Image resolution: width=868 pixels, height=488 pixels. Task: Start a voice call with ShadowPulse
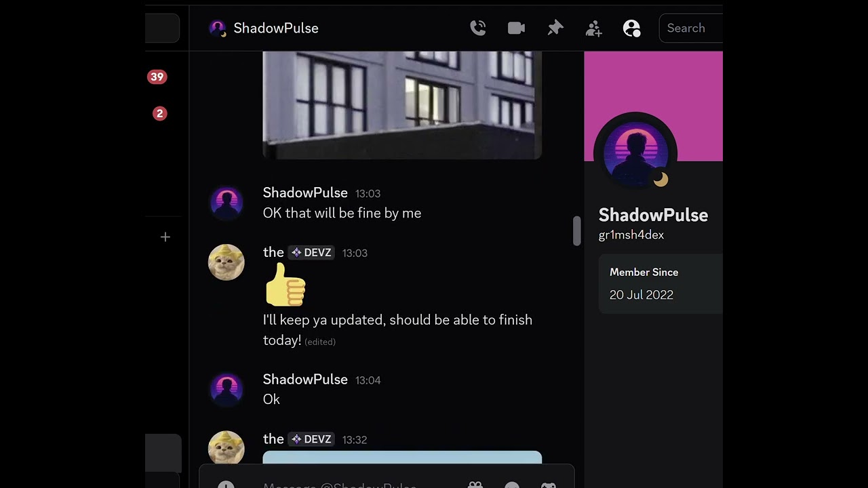click(478, 28)
